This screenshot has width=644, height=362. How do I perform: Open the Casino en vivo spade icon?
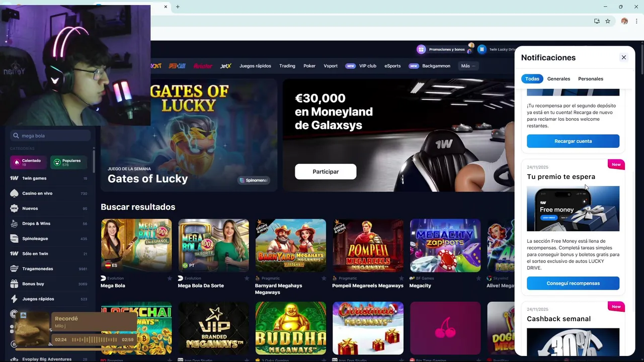[x=14, y=193]
